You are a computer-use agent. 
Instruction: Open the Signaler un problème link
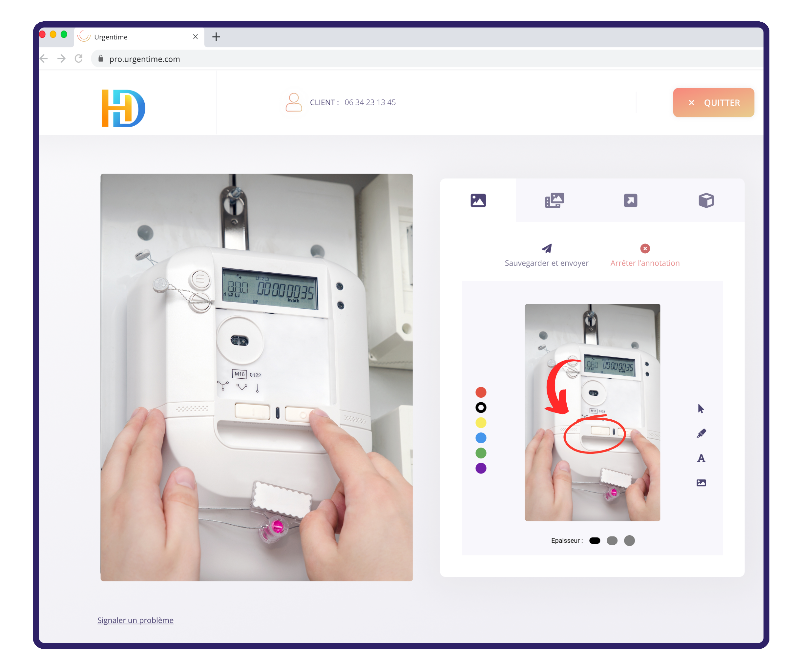point(135,620)
